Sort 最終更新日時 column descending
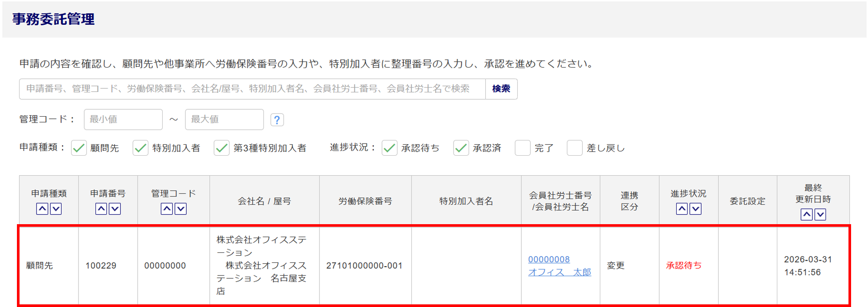This screenshot has height=307, width=868. pyautogui.click(x=820, y=215)
